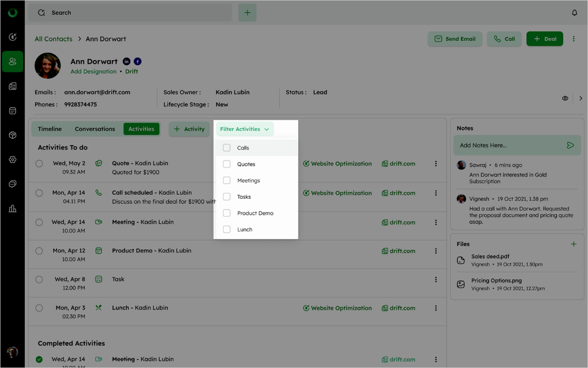The image size is (588, 368).
Task: Check the Quotes filter checkbox
Action: (227, 164)
